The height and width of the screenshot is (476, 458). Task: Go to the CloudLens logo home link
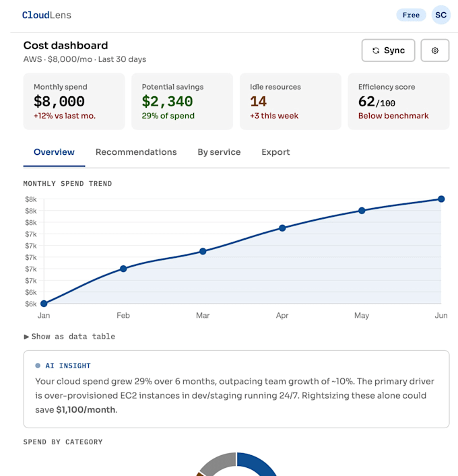pos(46,15)
